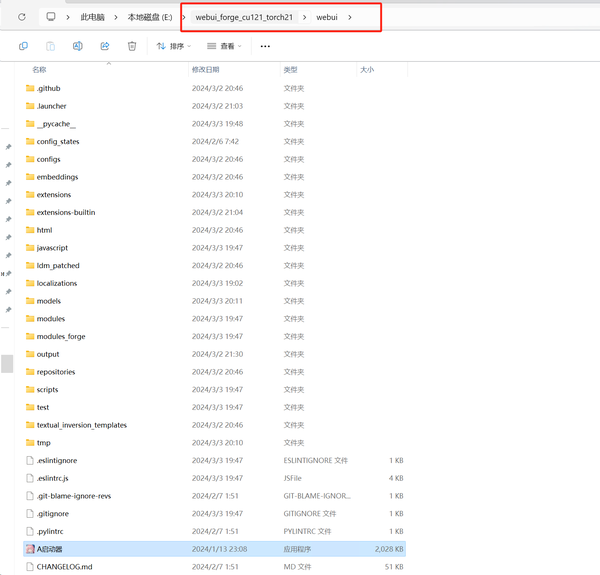
Task: Select the scripts folder name
Action: tap(47, 389)
